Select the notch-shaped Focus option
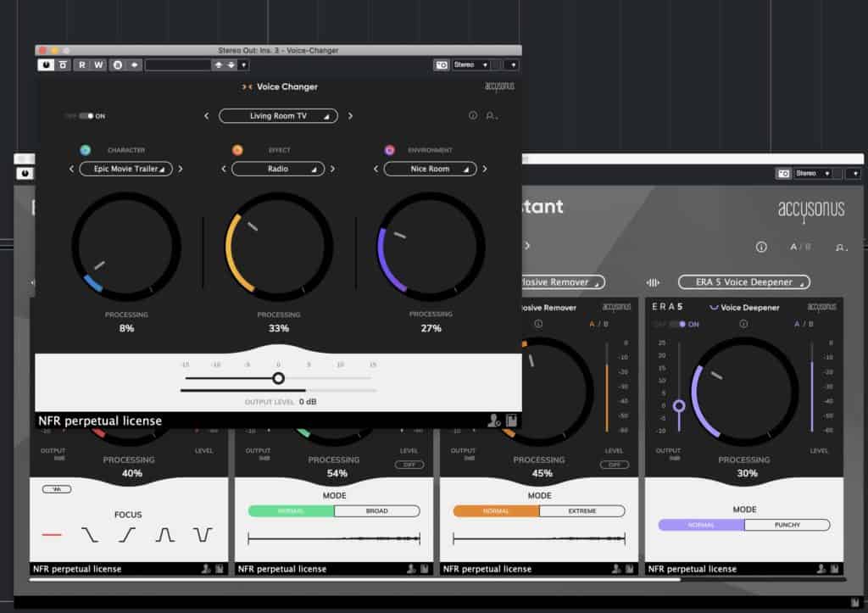 pos(203,534)
